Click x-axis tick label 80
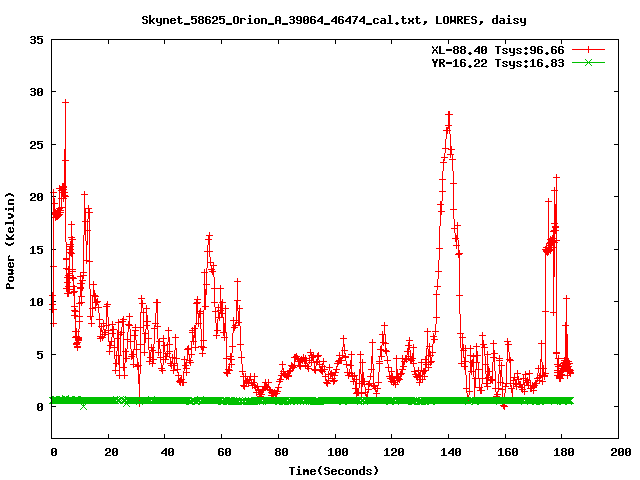The image size is (640, 480). coord(281,452)
